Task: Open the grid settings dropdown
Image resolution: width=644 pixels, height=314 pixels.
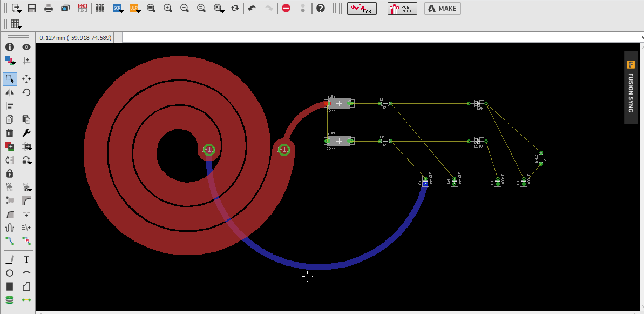Action: tap(16, 24)
